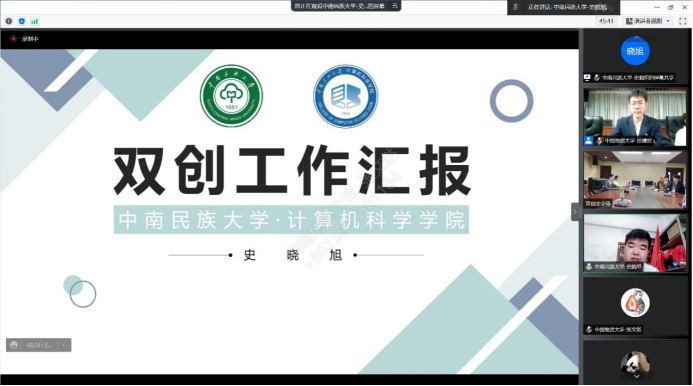The height and width of the screenshot is (386, 693).
Task: Open the menu icon on the sharing banner
Action: (x=395, y=6)
